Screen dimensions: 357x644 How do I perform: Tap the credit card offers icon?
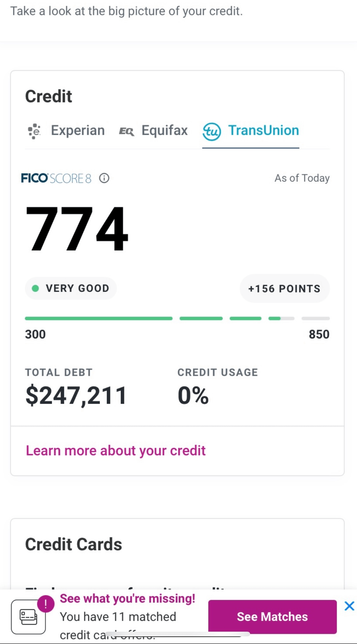(x=28, y=617)
